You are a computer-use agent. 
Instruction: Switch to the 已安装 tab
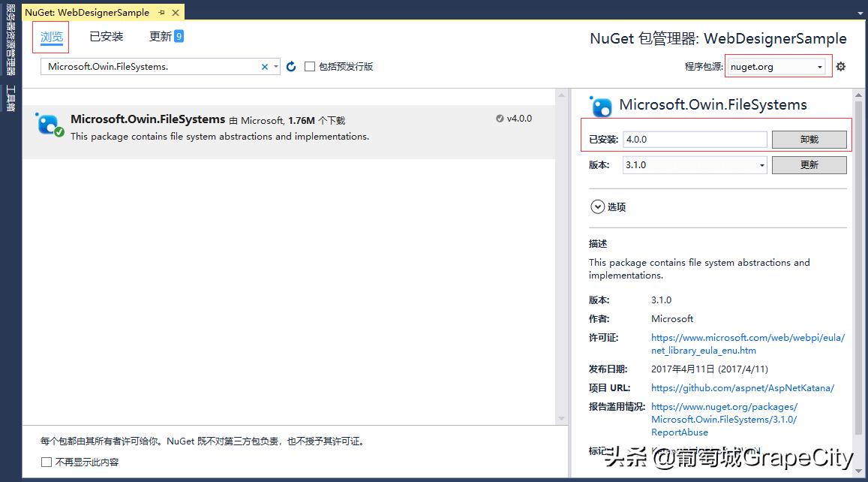click(x=105, y=35)
